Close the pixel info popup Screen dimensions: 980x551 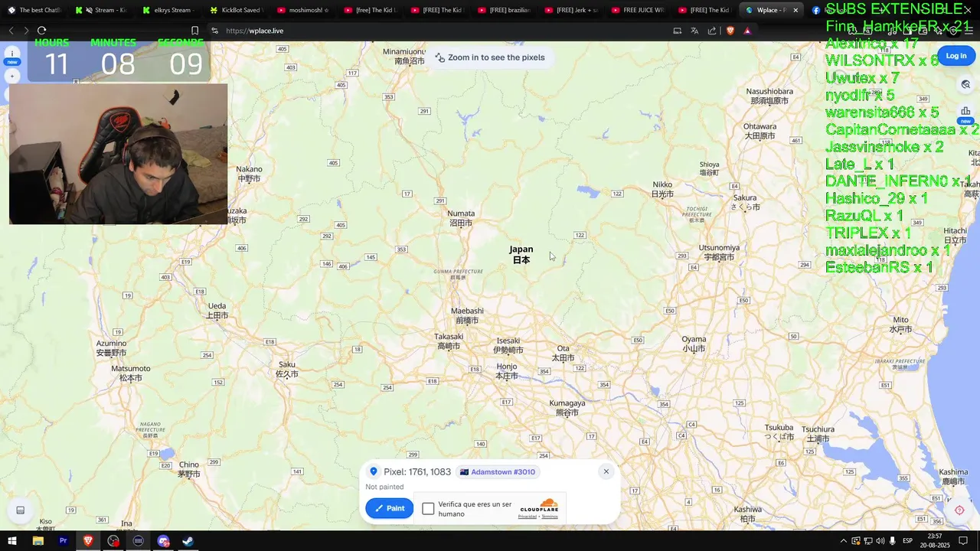point(606,471)
